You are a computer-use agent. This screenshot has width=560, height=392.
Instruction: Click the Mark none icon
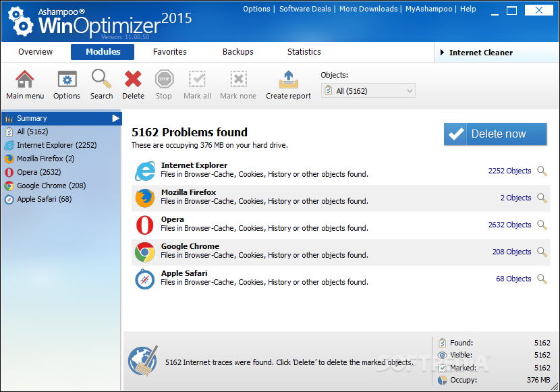(238, 79)
